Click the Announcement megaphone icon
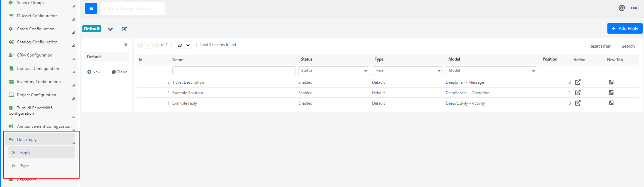 click(x=11, y=126)
